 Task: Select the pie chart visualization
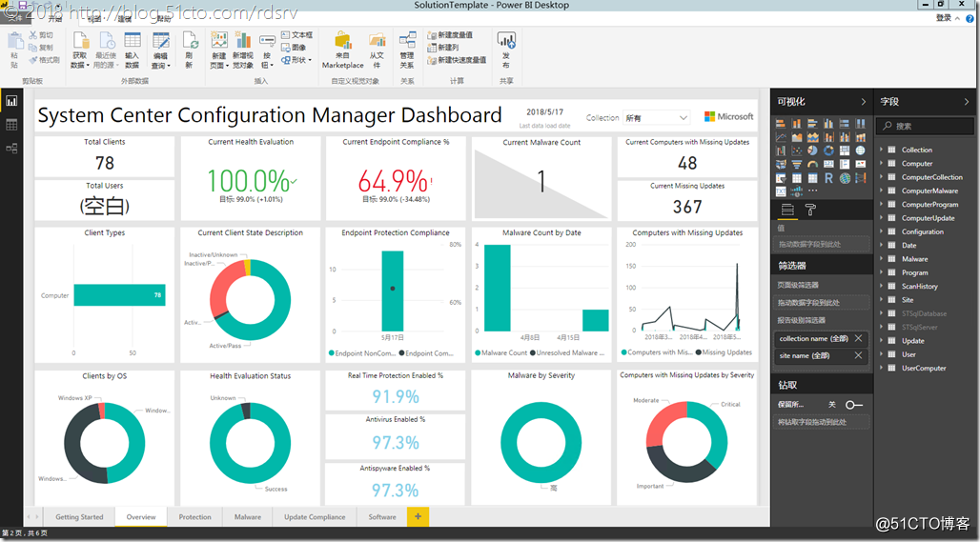pos(812,151)
